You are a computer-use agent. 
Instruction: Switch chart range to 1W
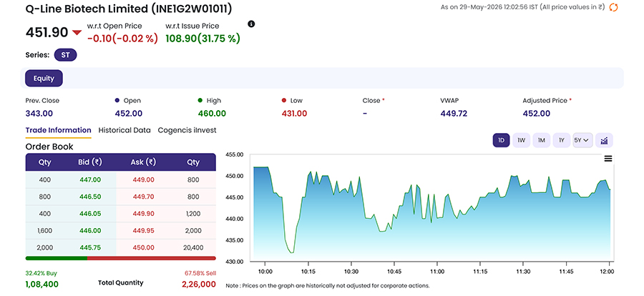[521, 140]
